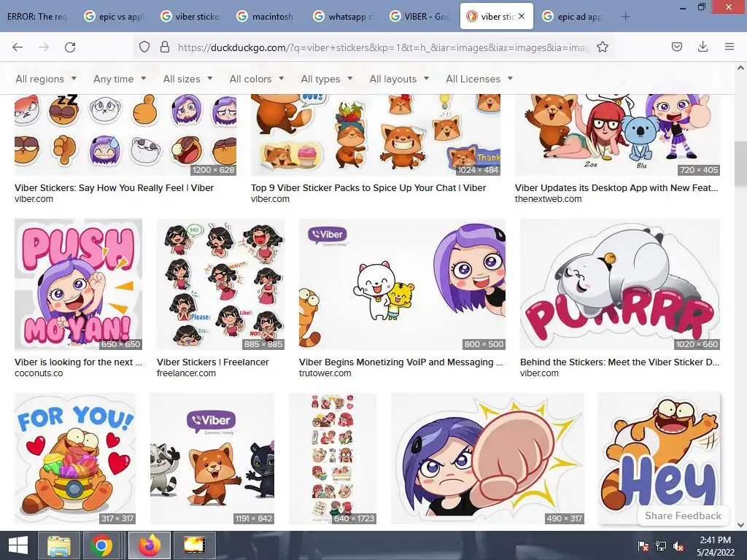Click the coconuts.co source text

tap(39, 373)
